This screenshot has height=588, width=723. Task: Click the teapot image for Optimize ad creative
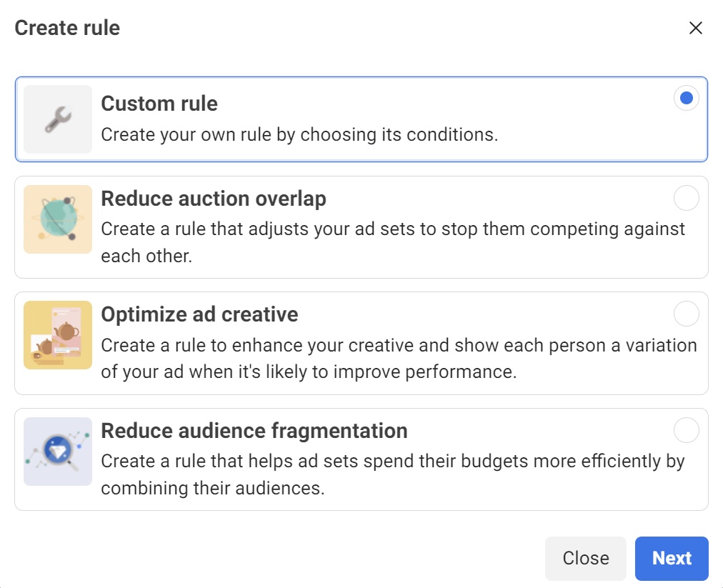[58, 335]
